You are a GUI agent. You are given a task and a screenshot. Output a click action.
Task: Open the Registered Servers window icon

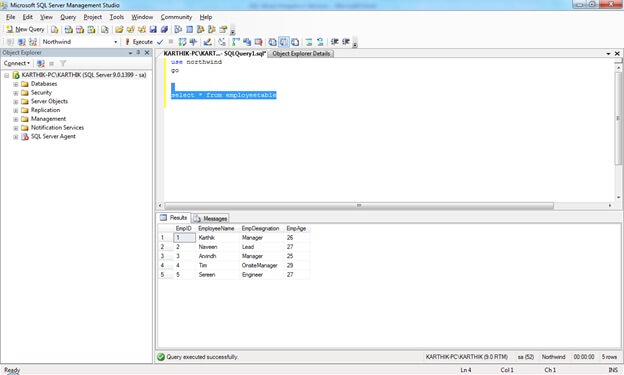178,29
